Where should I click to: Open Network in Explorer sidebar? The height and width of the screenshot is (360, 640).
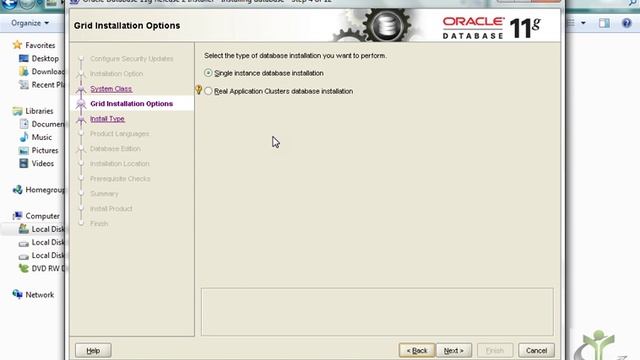tap(40, 295)
